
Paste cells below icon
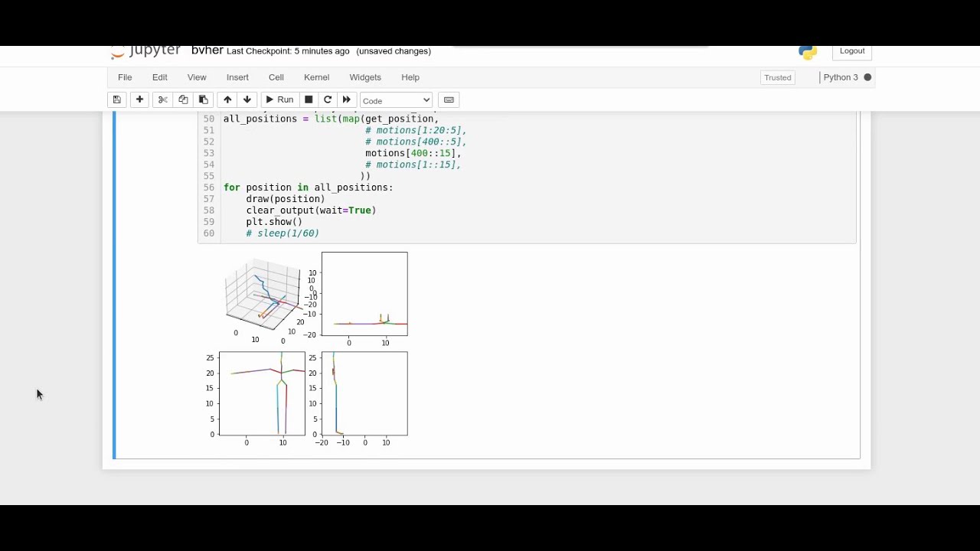(203, 100)
